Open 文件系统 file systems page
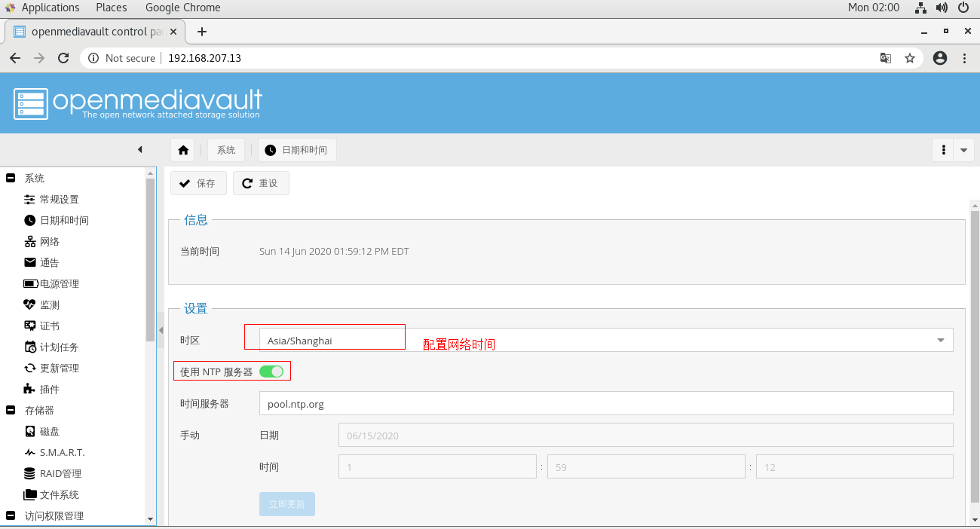Viewport: 980px width, 529px height. 59,495
